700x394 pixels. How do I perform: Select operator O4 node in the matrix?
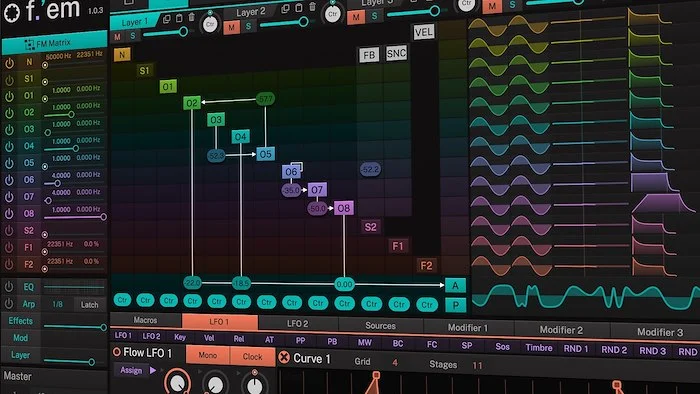[240, 137]
